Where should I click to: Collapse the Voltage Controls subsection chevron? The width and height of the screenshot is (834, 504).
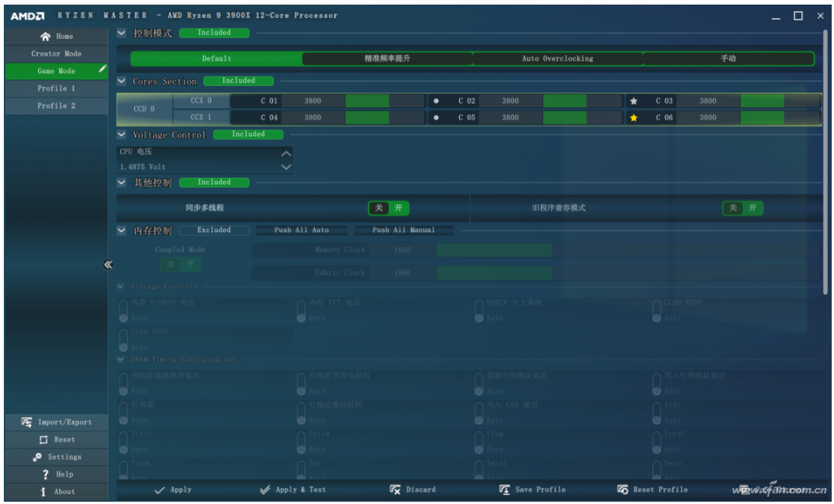click(x=120, y=286)
